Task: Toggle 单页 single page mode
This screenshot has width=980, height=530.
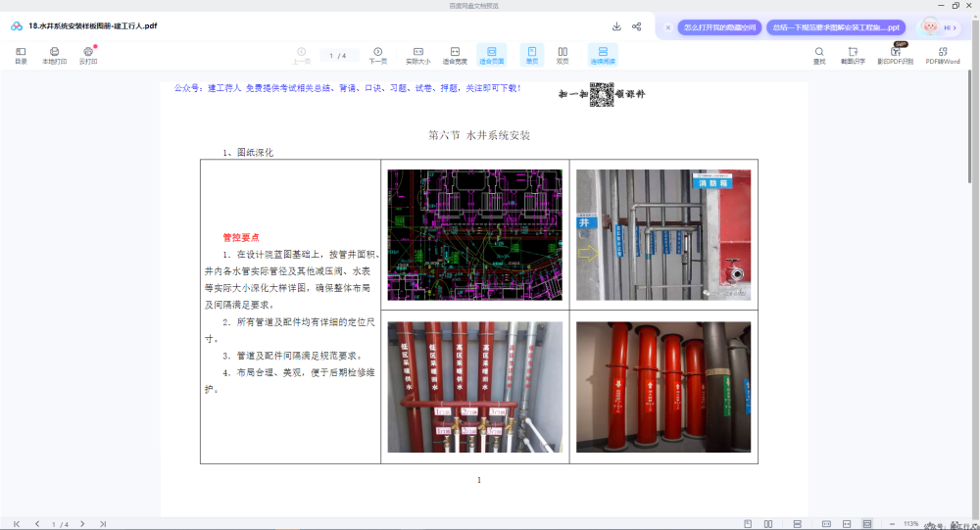Action: click(532, 55)
